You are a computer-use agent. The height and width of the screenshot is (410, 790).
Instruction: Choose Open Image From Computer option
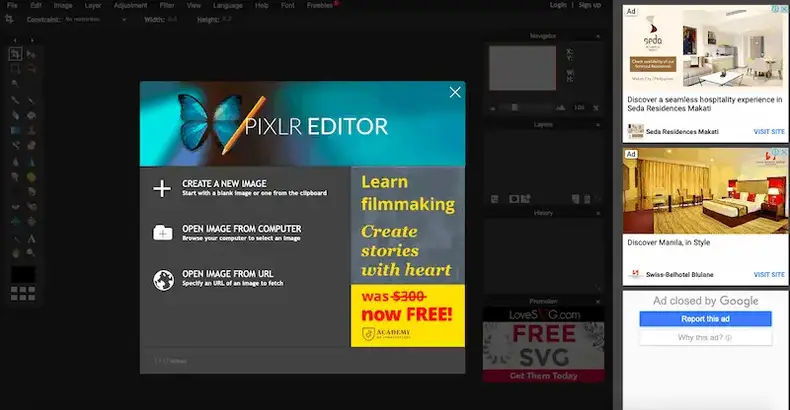241,233
